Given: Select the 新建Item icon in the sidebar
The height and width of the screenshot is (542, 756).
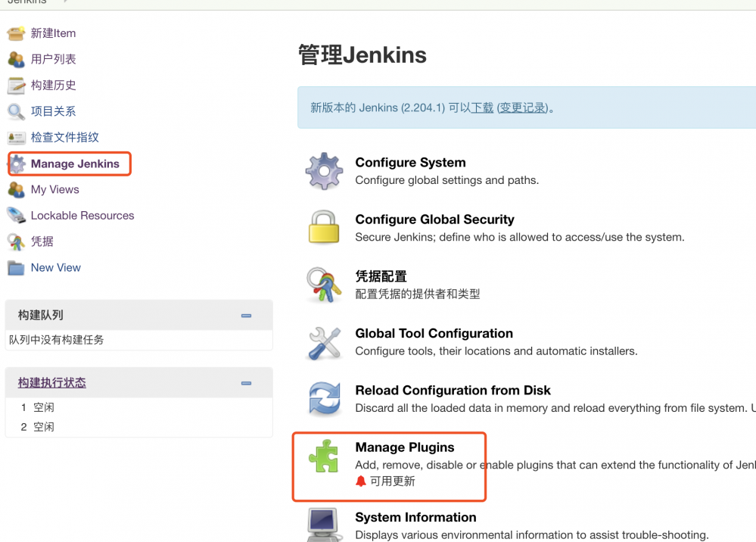Looking at the screenshot, I should click(x=15, y=33).
